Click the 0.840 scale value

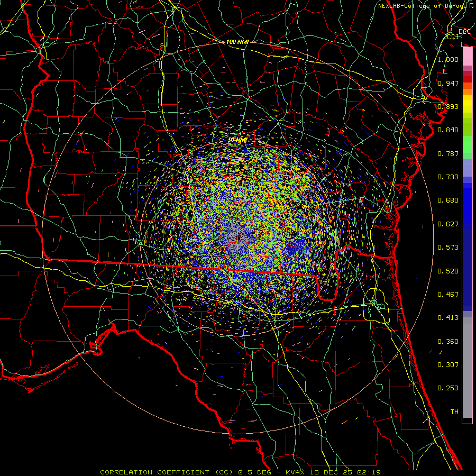[x=448, y=130]
